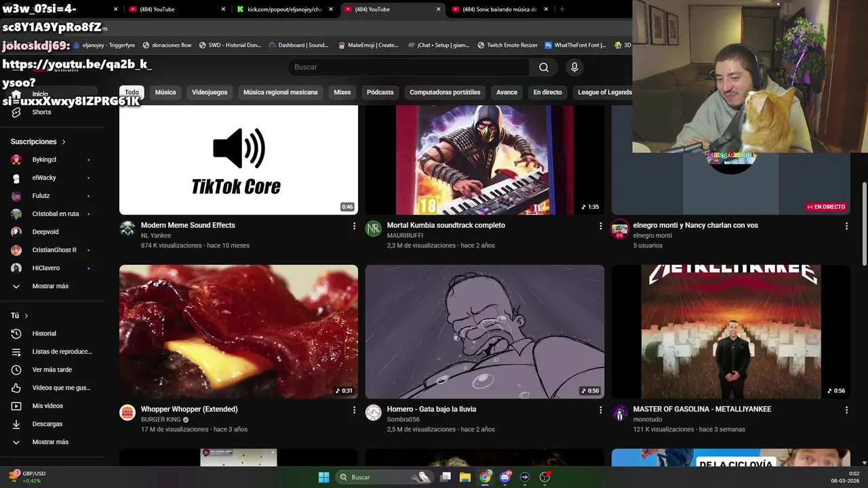
Task: Select Computadoras portátiles chip
Action: 445,92
